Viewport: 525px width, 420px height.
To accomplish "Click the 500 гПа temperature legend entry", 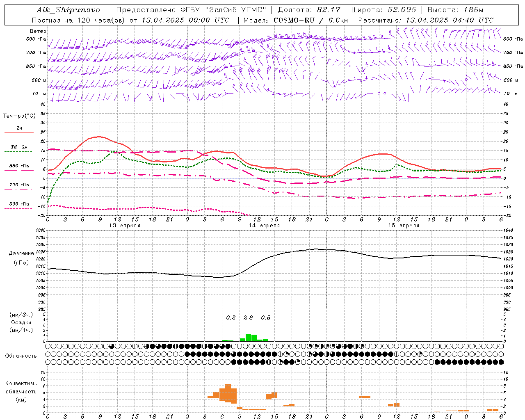I will [19, 204].
